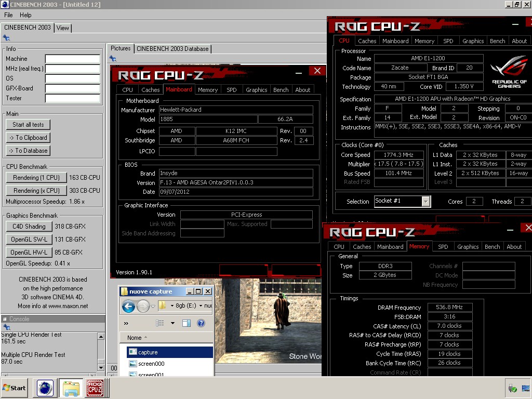This screenshot has width=532, height=399.
Task: Open Graphics tab in Mainboard CPU-Z window
Action: coord(257,90)
